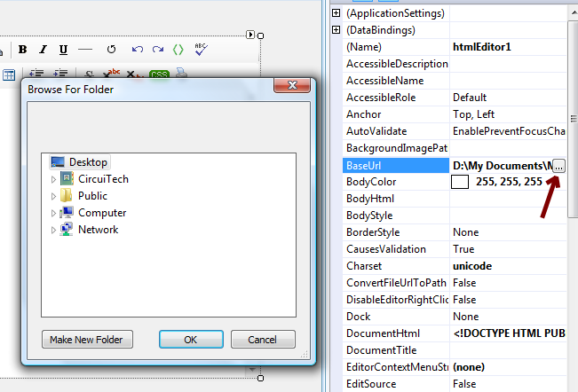The image size is (578, 392).
Task: Select the DocumentTitle property row
Action: coord(455,350)
